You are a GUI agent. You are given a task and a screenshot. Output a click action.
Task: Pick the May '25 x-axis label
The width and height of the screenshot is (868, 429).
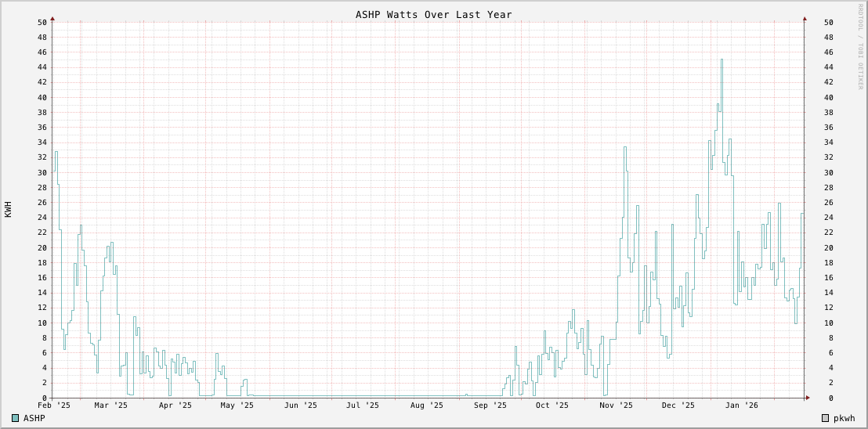[237, 406]
